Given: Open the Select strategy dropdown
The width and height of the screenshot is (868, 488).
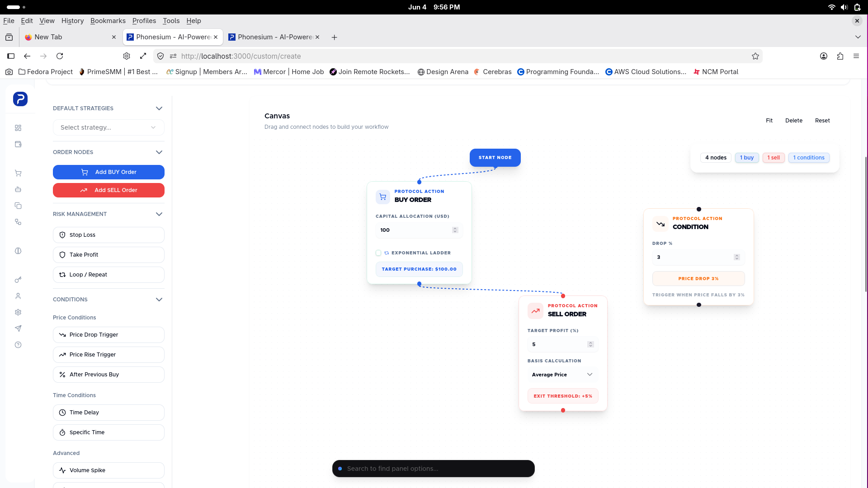Looking at the screenshot, I should click(x=108, y=127).
